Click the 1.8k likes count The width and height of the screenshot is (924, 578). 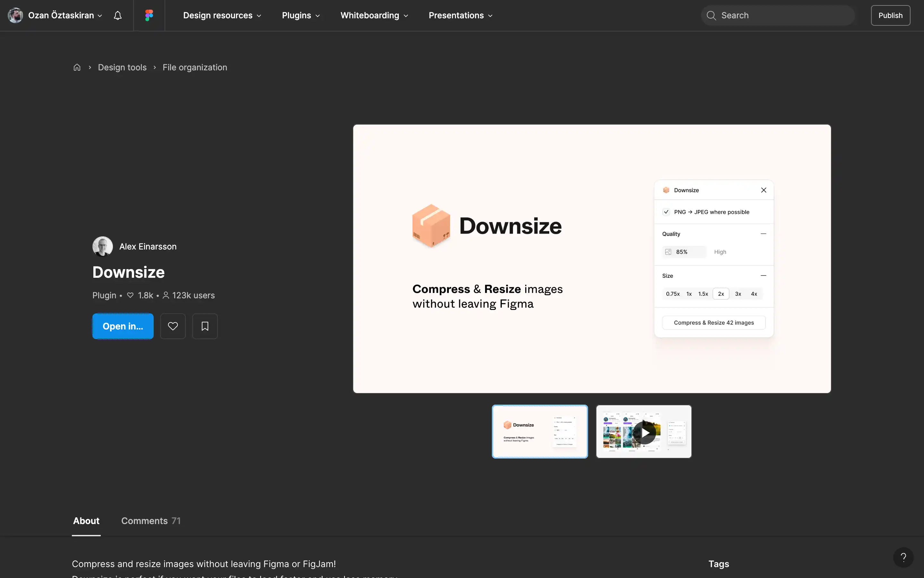click(x=140, y=295)
